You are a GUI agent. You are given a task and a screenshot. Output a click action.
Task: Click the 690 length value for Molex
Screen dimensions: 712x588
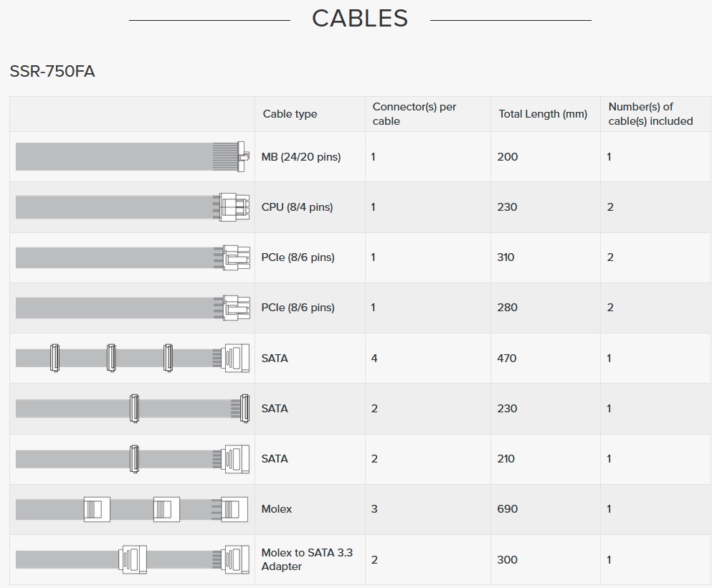pos(507,509)
